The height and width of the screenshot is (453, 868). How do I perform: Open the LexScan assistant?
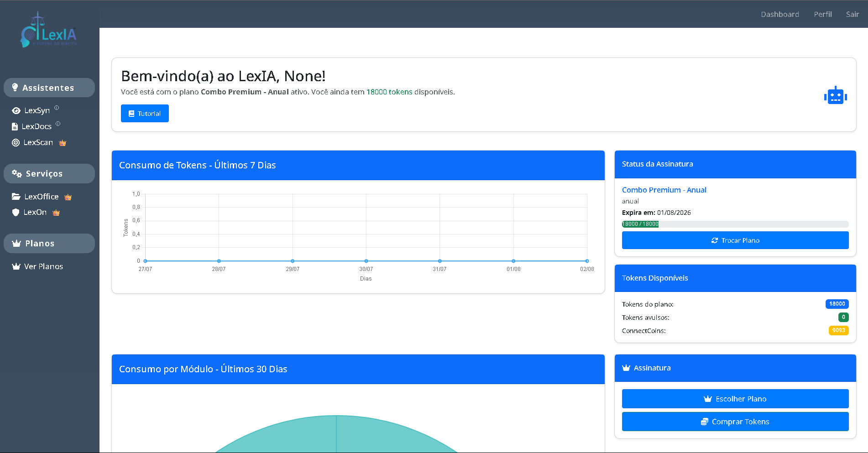38,142
